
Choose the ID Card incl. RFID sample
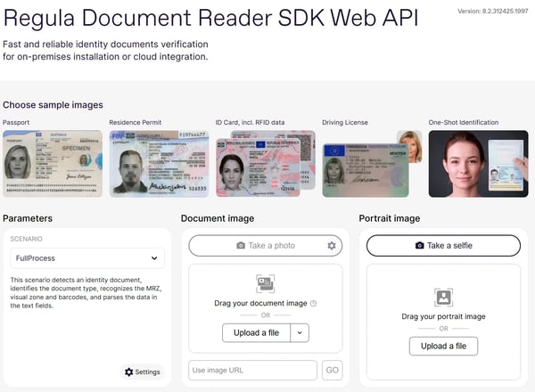(x=266, y=164)
